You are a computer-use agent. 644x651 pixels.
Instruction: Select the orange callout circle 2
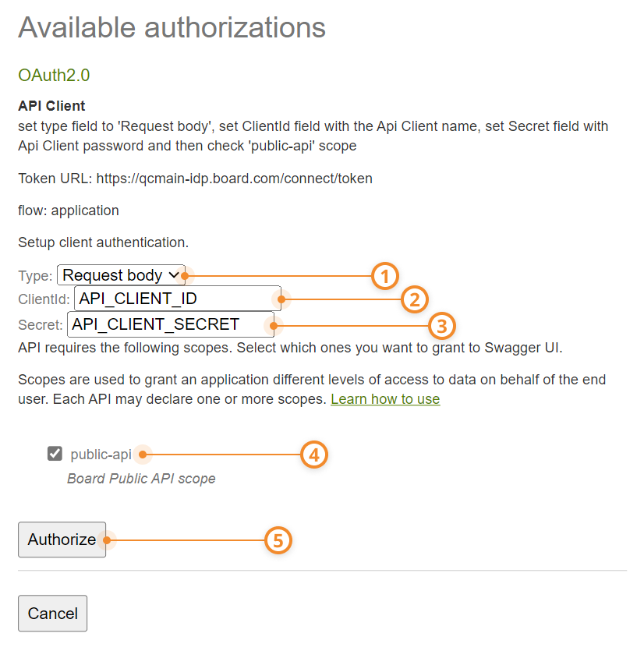point(414,299)
